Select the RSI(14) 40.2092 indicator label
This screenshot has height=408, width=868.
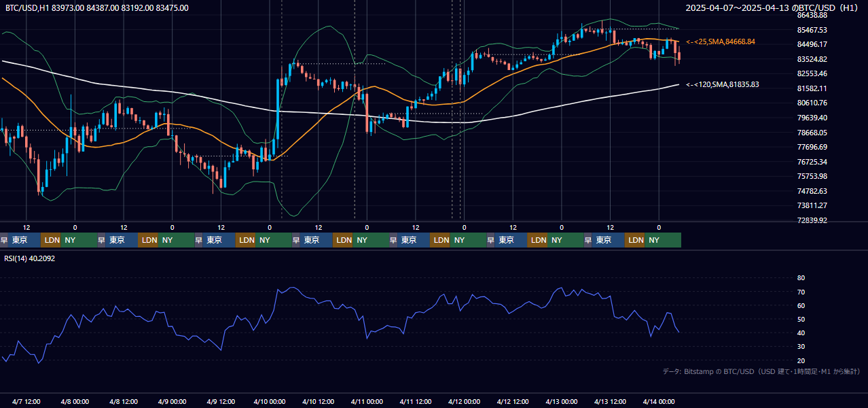pyautogui.click(x=30, y=258)
